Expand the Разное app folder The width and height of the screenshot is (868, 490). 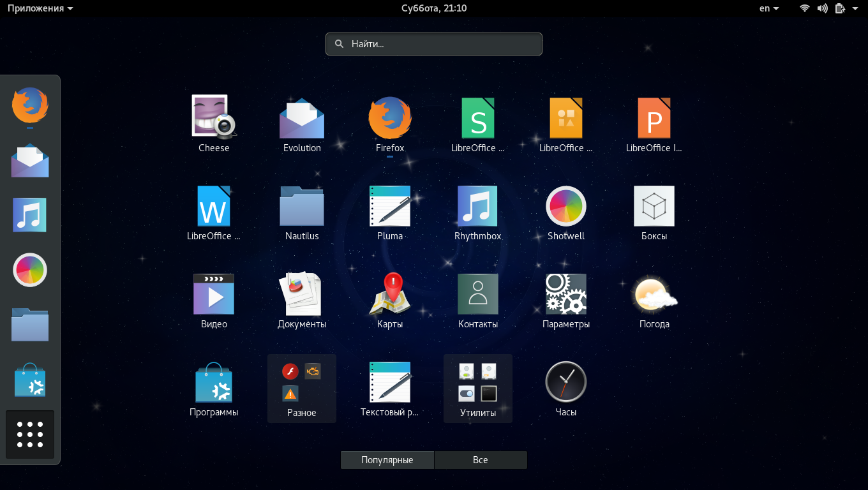[x=302, y=388]
